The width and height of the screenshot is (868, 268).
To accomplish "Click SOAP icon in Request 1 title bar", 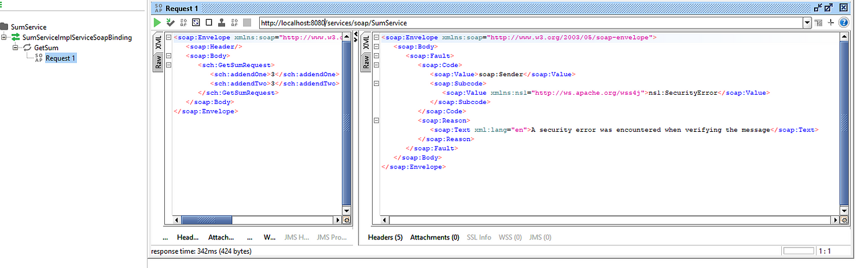I will pyautogui.click(x=158, y=8).
